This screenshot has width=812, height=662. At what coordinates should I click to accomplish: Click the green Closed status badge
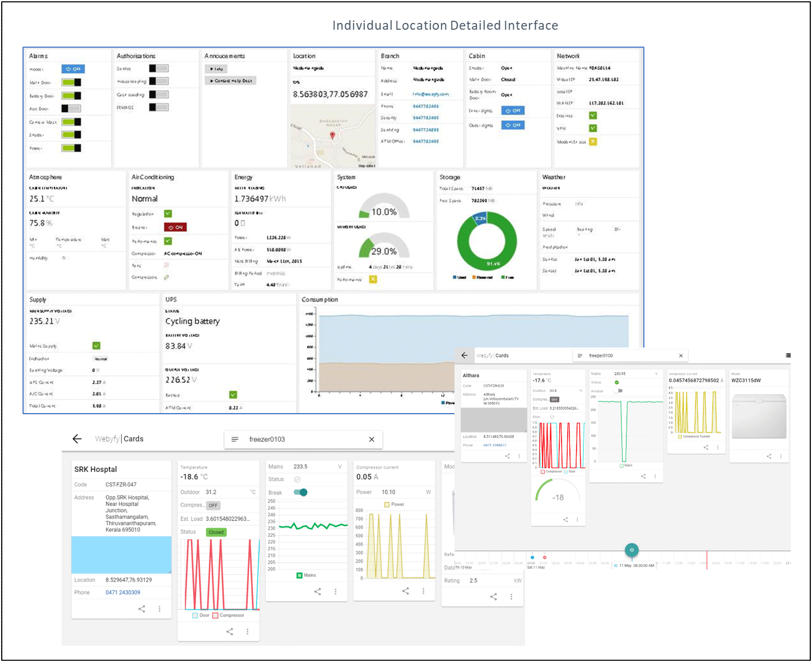point(216,533)
